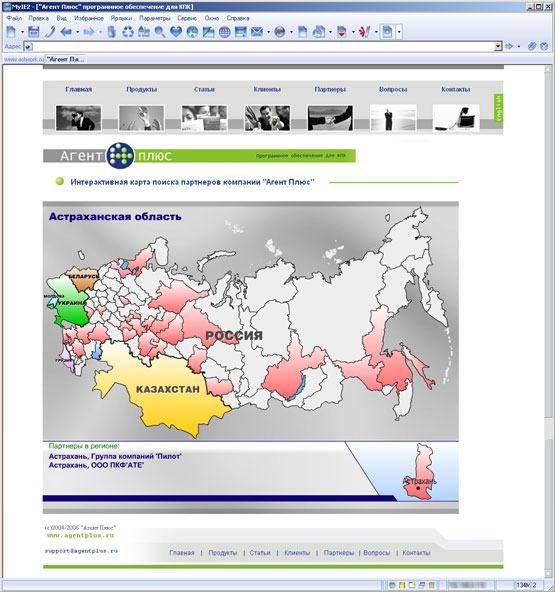Click the Refresh recycle-arrows icon
This screenshot has height=592, width=555.
pos(128,32)
